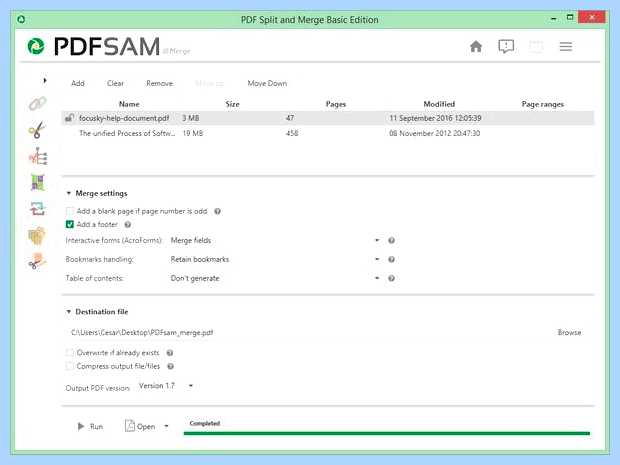Click the disabled Move Up toolbar item
Viewport: 620px width, 465px height.
[210, 83]
